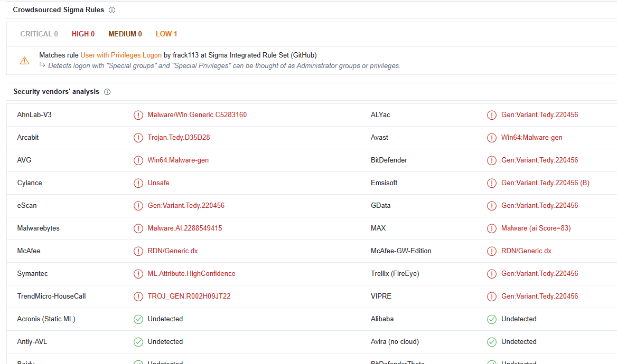617x364 pixels.
Task: Click eScan detection Gen:Variant.Tedy.220456
Action: click(x=186, y=206)
